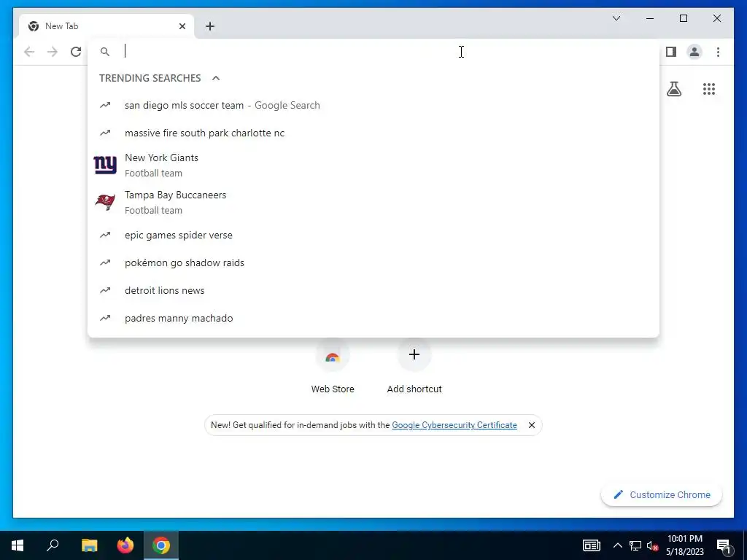The height and width of the screenshot is (560, 747).
Task: Open the News and interests widget
Action: (591, 545)
